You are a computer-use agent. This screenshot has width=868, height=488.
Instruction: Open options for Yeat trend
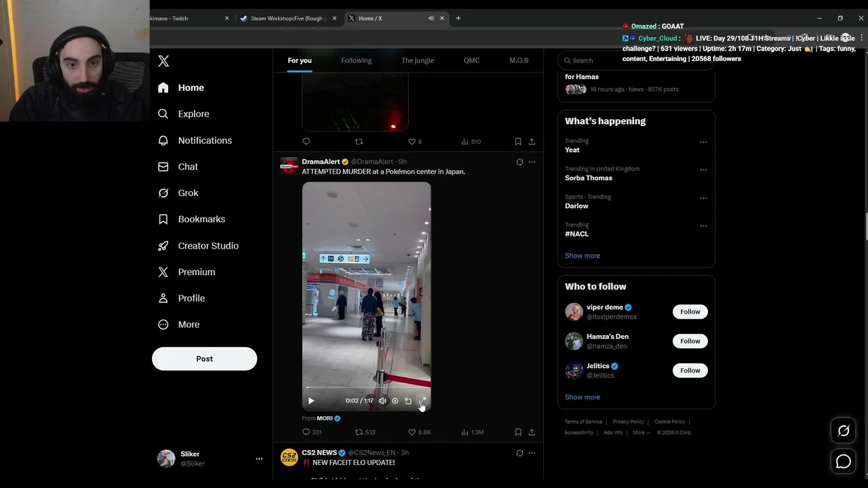703,142
